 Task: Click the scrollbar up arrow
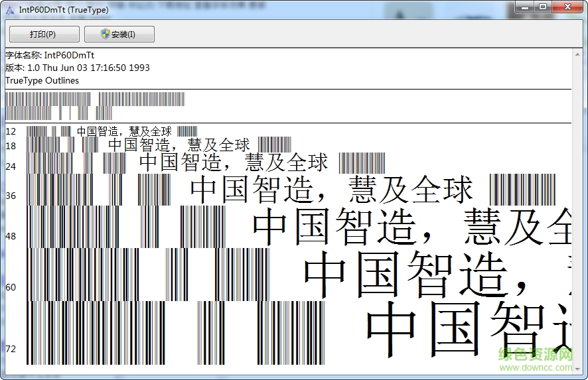click(577, 55)
